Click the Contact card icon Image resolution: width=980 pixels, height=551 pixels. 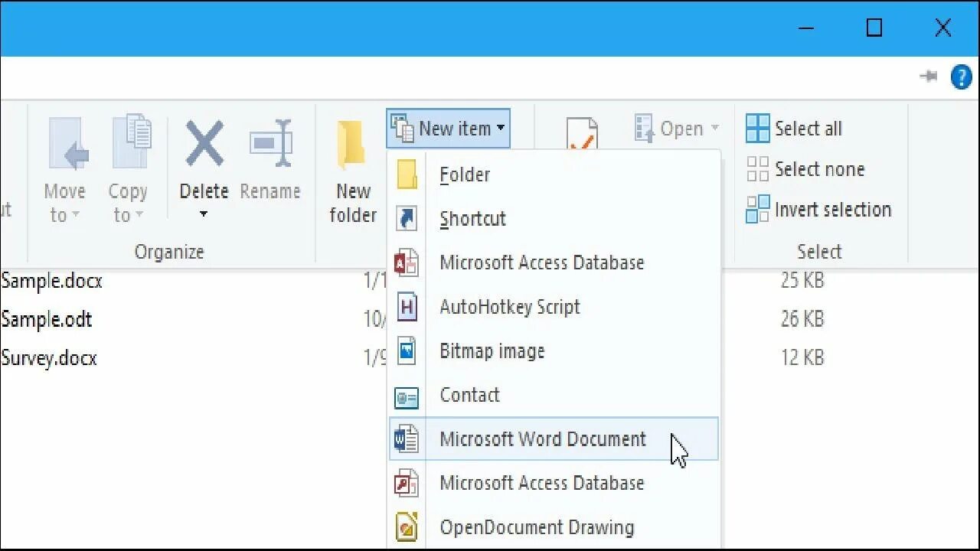tap(407, 398)
